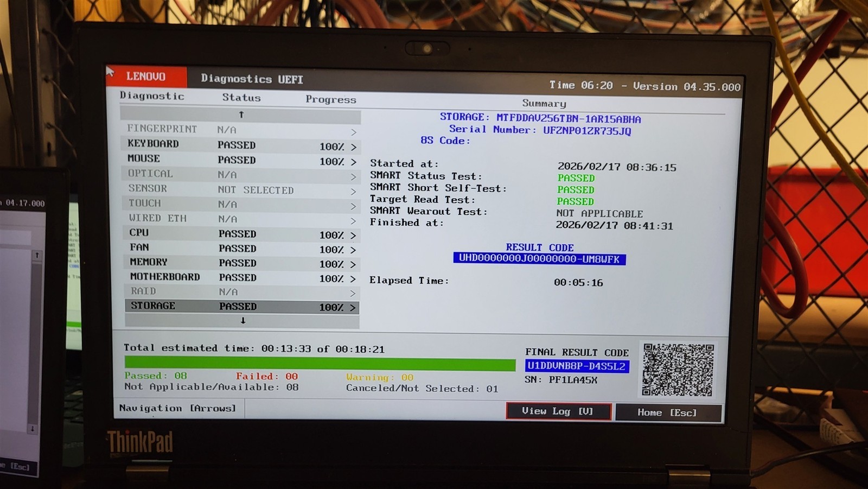The image size is (868, 489).
Task: Select the WIRED ETH diagnostic row
Action: (241, 219)
